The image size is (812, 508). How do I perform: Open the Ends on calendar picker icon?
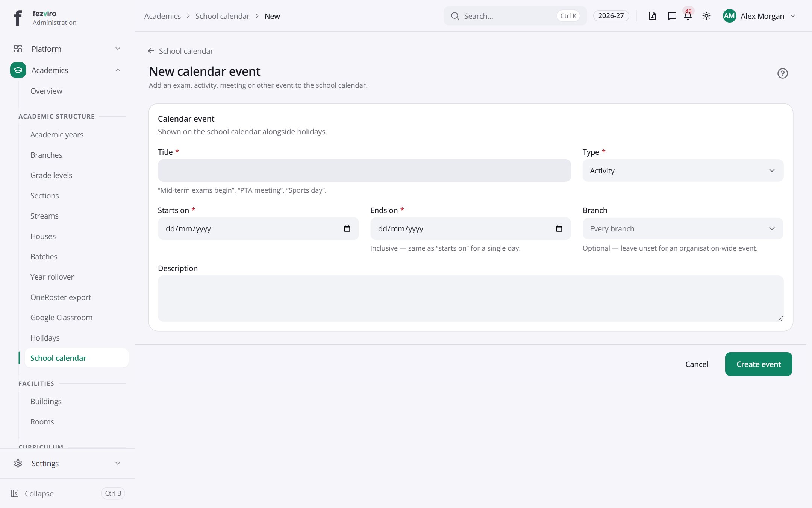(x=559, y=229)
